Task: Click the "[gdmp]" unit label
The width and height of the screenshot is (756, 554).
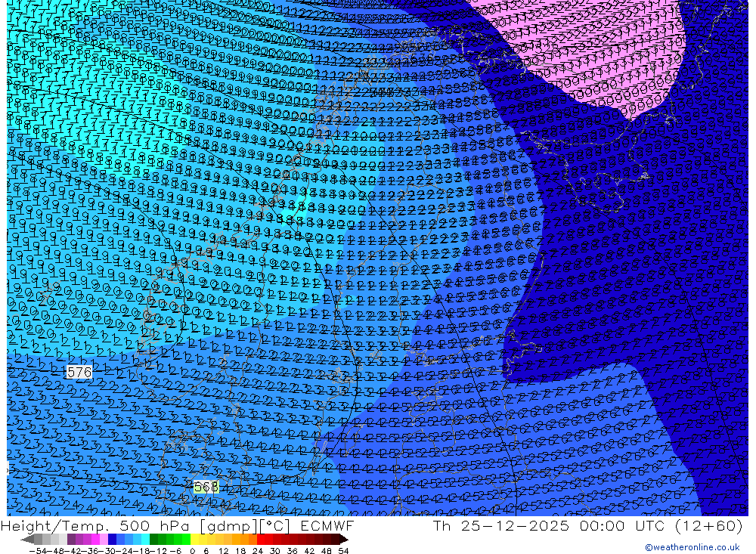Action: [x=228, y=526]
